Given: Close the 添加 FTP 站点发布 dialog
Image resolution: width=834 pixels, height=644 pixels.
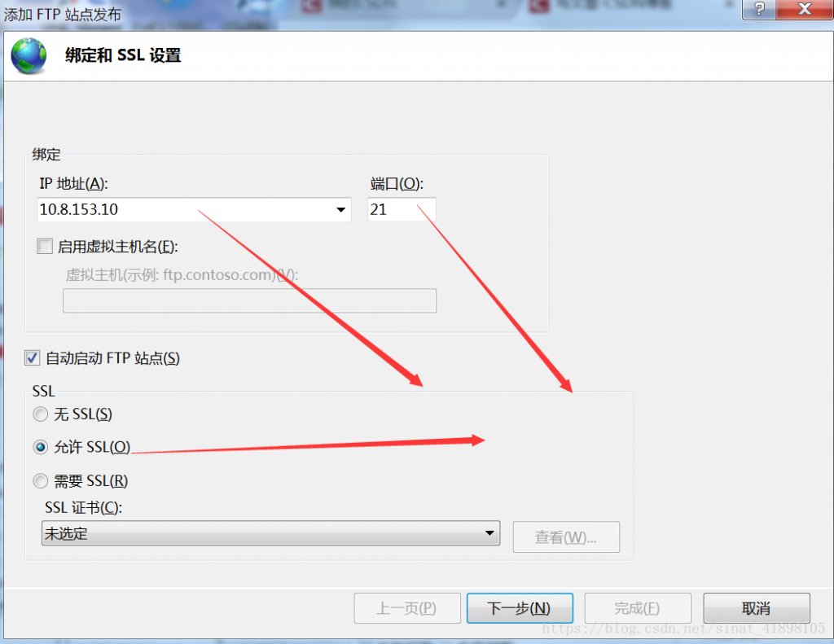Looking at the screenshot, I should click(x=805, y=9).
